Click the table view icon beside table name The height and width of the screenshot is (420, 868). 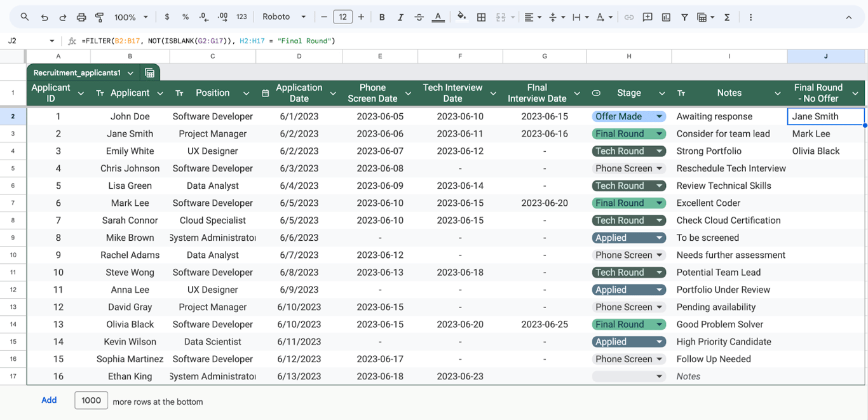[x=150, y=73]
